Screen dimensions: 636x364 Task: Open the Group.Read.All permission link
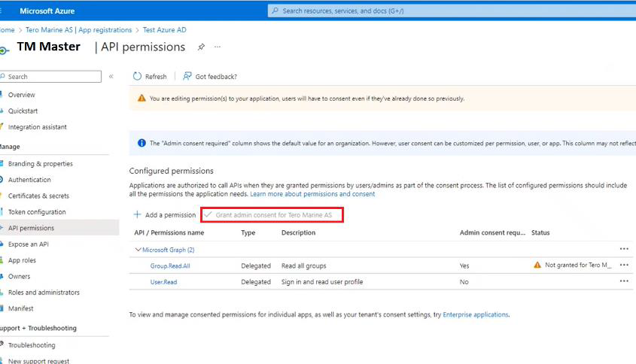point(170,265)
